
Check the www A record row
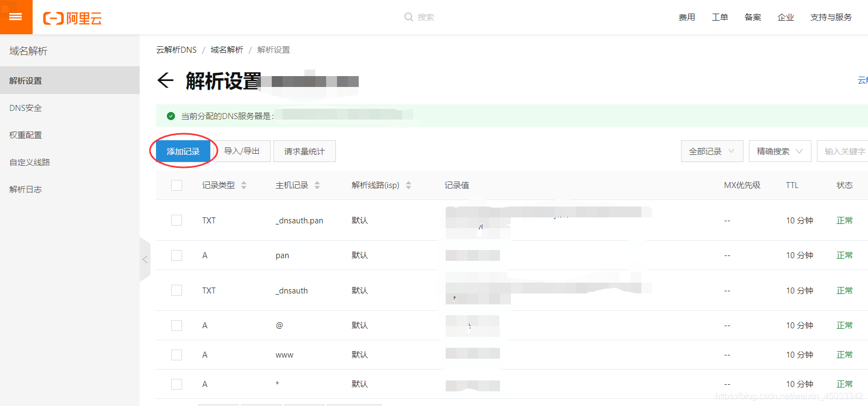point(177,355)
